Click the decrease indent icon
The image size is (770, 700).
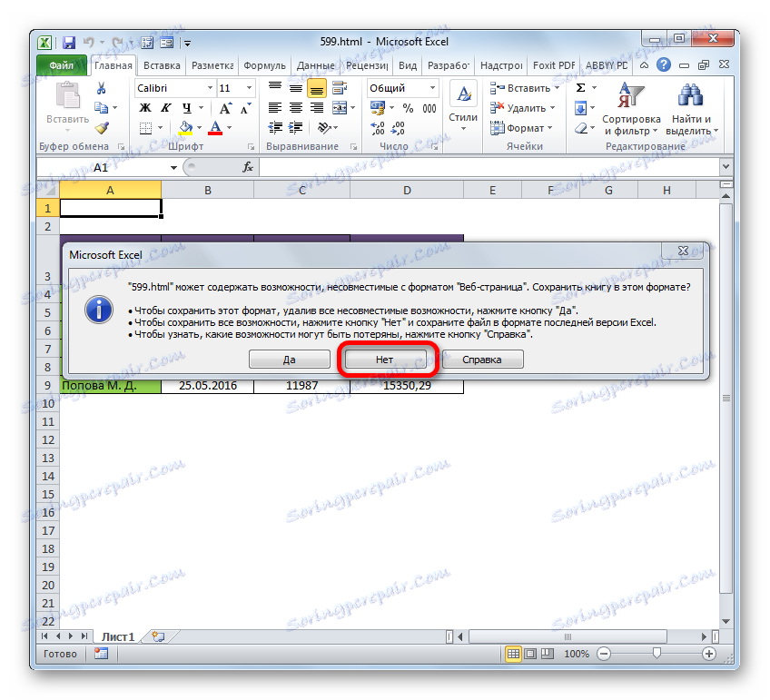coord(275,128)
